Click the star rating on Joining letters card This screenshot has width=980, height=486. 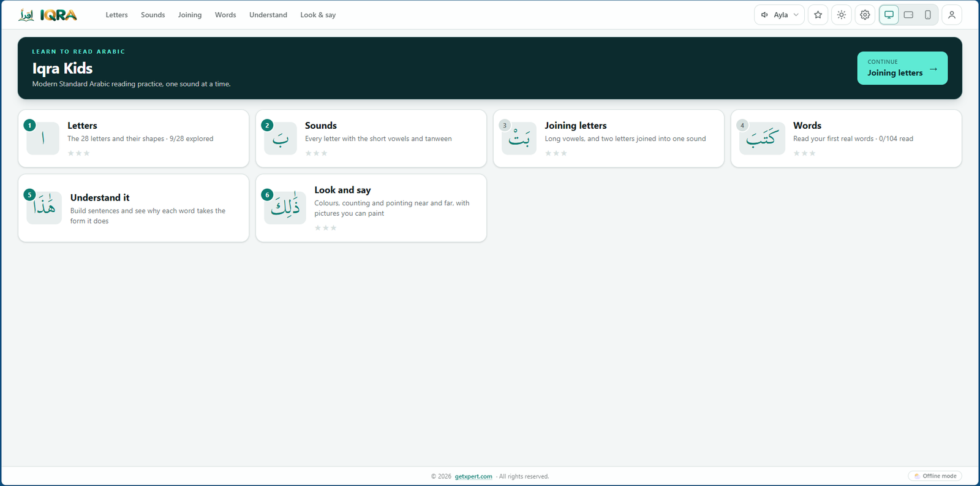[556, 153]
